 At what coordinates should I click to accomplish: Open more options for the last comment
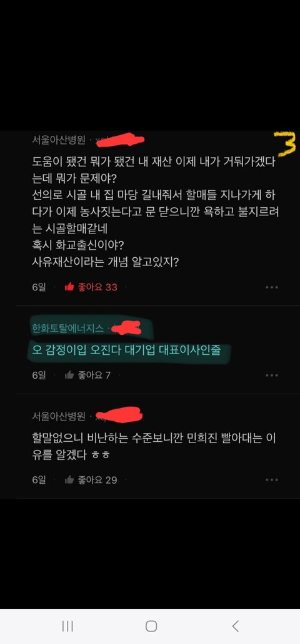coord(272,479)
